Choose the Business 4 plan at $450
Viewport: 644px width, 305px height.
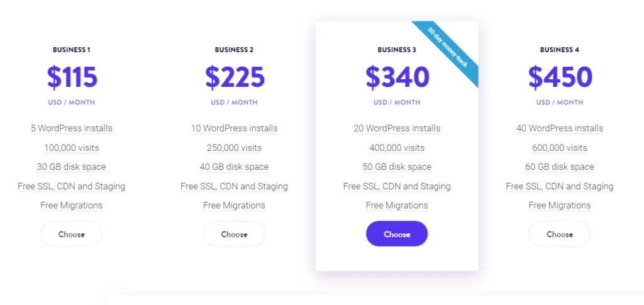[x=559, y=234]
